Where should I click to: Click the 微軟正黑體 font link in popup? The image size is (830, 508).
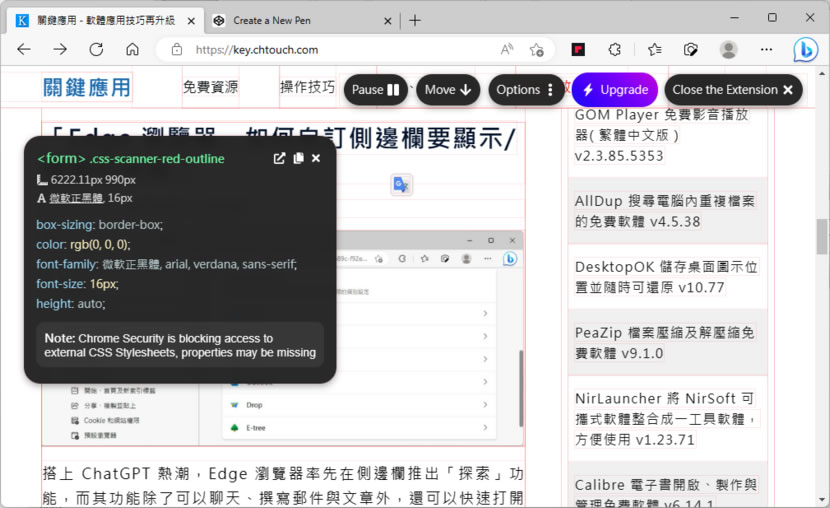pos(76,198)
